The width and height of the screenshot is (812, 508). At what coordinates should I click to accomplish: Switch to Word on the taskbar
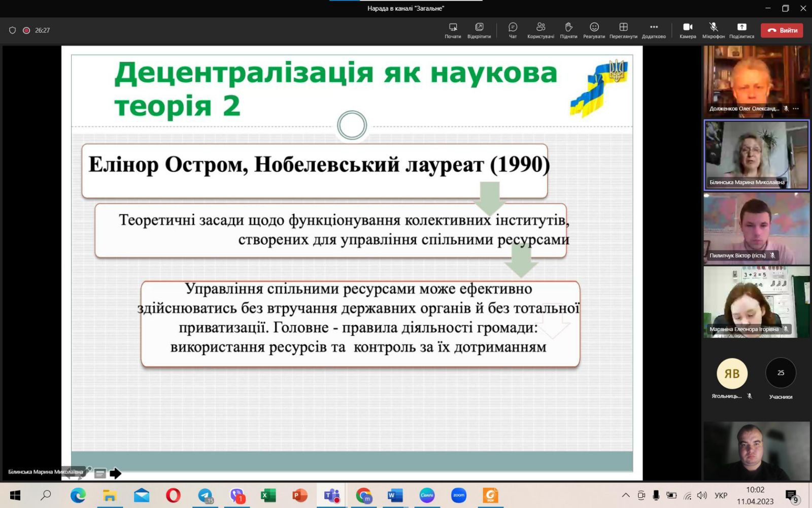pos(395,495)
